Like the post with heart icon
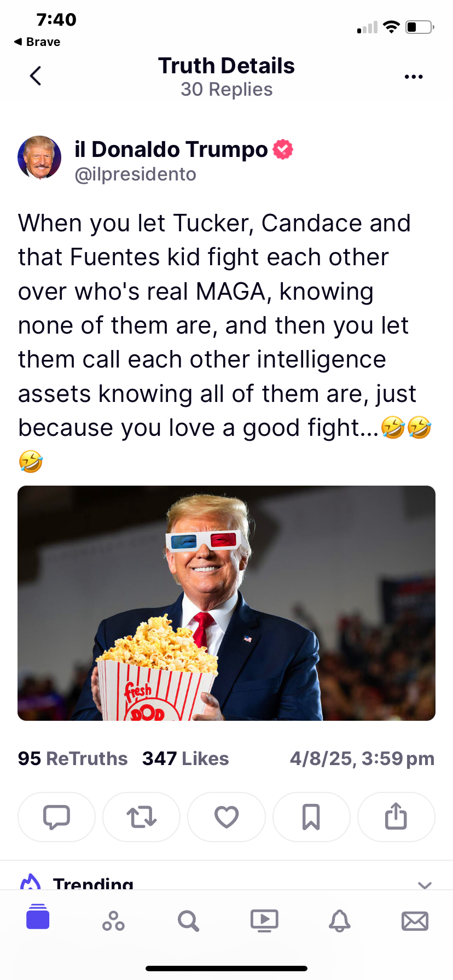453x980 pixels. [x=226, y=817]
